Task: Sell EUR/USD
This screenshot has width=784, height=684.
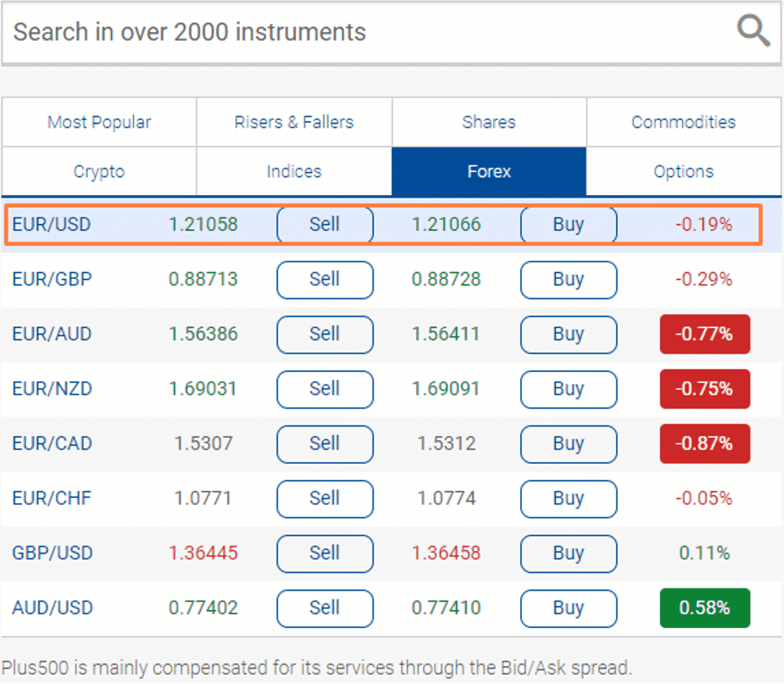Action: (325, 224)
